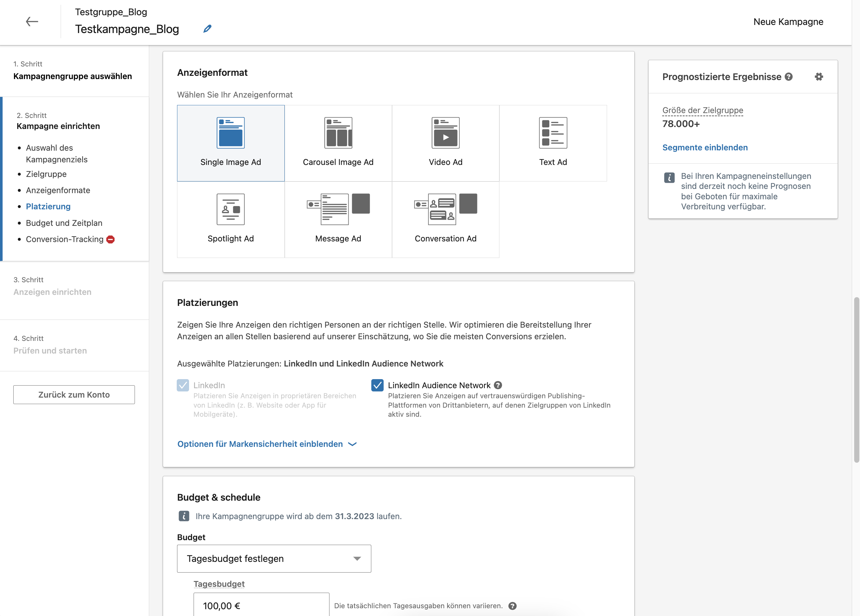The width and height of the screenshot is (860, 616).
Task: Open the Tagesbudget festlegen dropdown
Action: (x=274, y=558)
